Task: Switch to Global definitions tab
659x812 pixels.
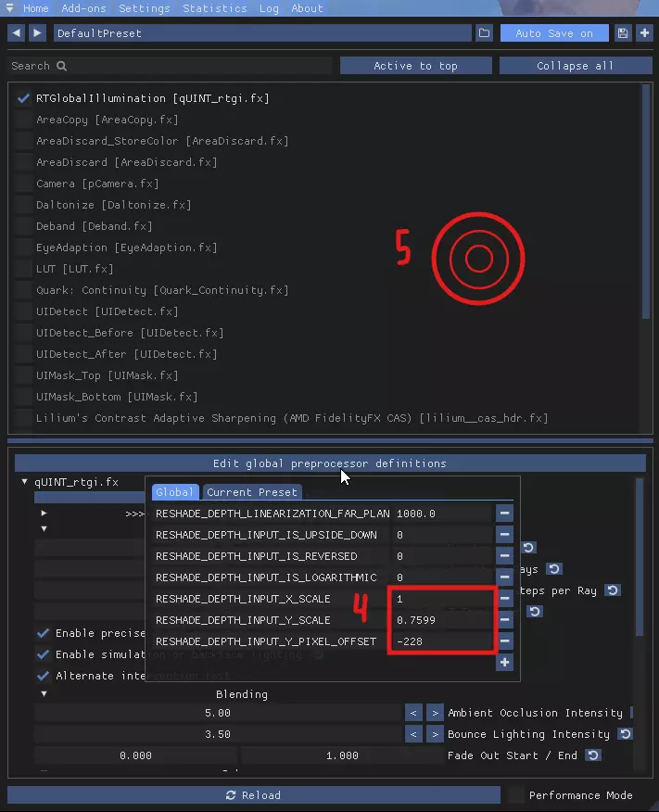Action: (x=174, y=492)
